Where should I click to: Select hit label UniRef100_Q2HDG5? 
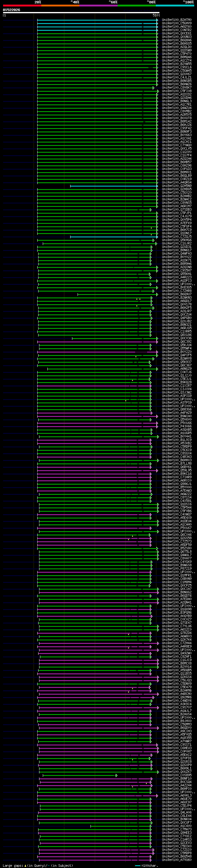click(177, 189)
